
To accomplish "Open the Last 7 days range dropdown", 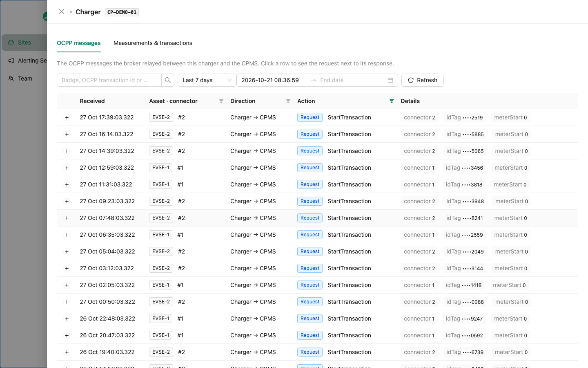I will coord(207,80).
